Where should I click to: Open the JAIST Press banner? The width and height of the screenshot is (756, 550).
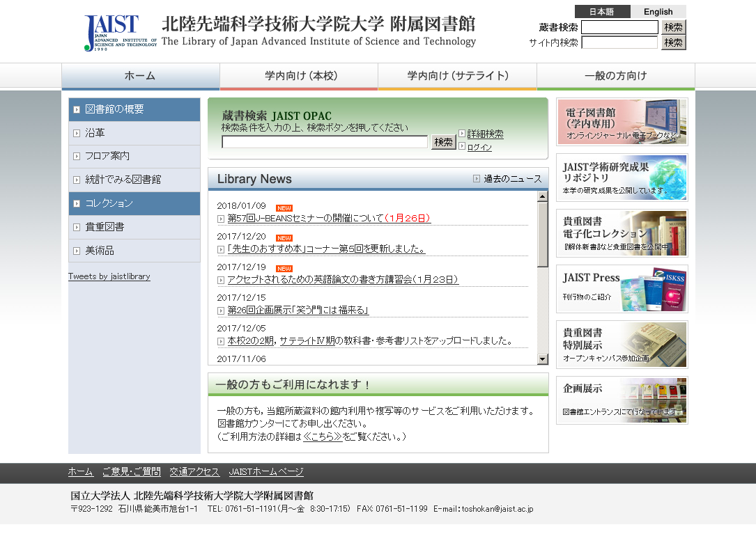tap(622, 289)
